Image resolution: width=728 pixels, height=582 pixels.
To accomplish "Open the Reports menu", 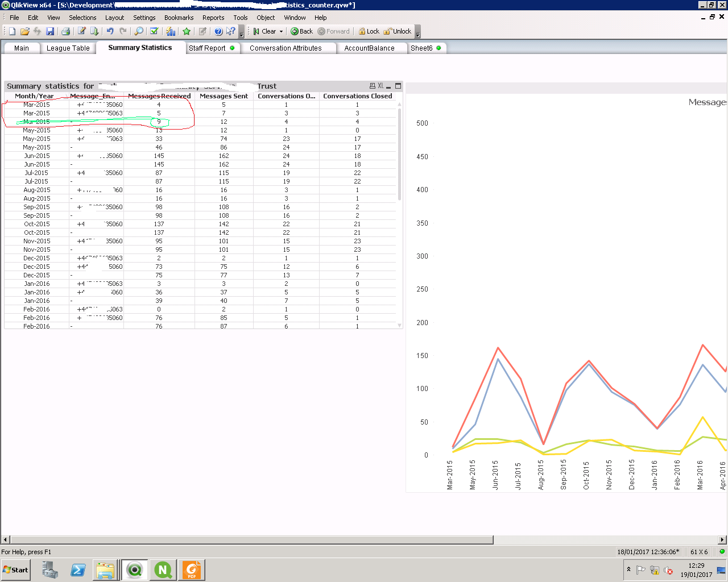I will tap(213, 18).
